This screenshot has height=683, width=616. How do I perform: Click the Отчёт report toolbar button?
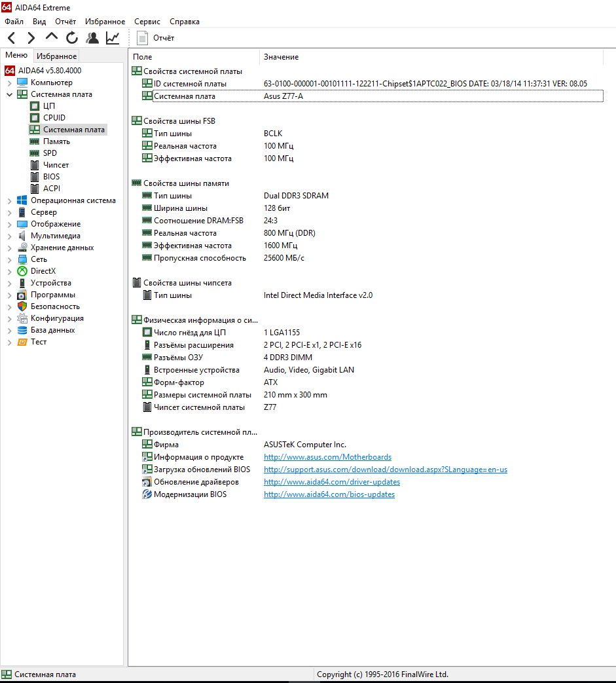coord(156,38)
